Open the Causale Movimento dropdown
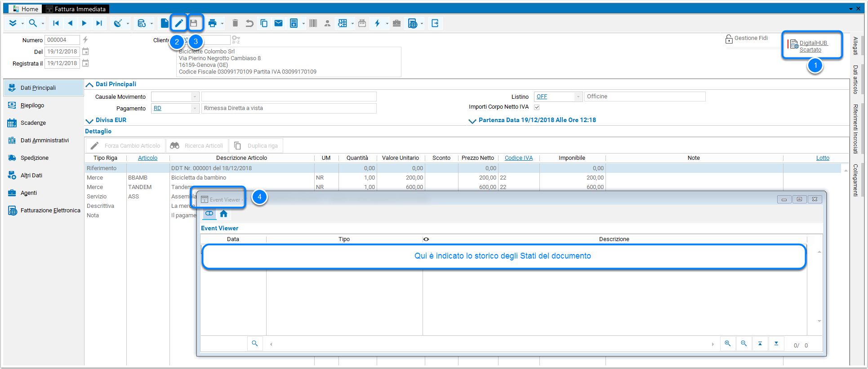Screen dimensions: 868x369 (195, 97)
